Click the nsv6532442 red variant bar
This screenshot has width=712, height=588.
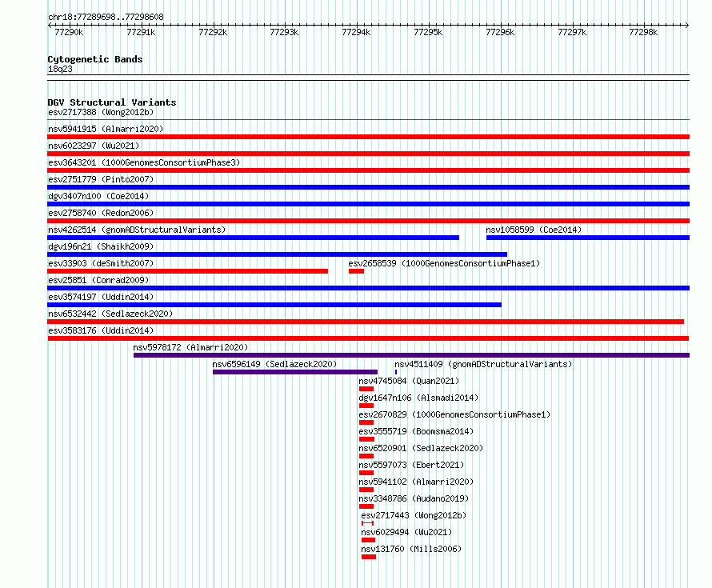point(366,322)
